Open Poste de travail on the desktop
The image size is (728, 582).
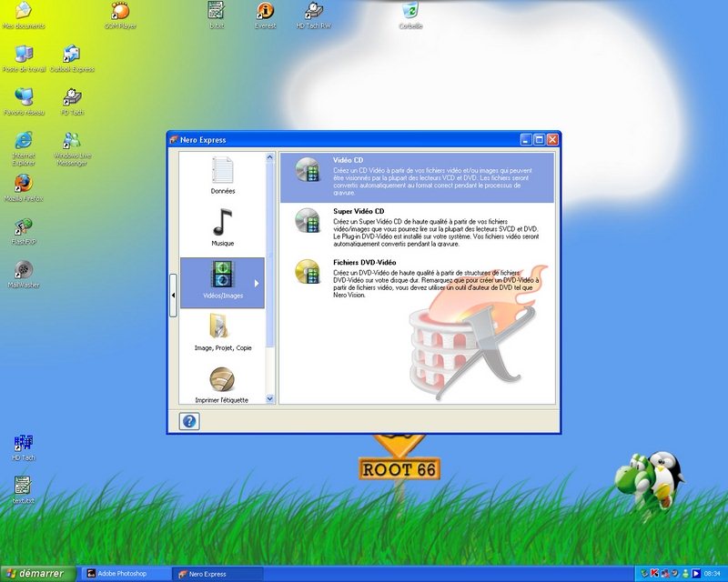(x=24, y=59)
